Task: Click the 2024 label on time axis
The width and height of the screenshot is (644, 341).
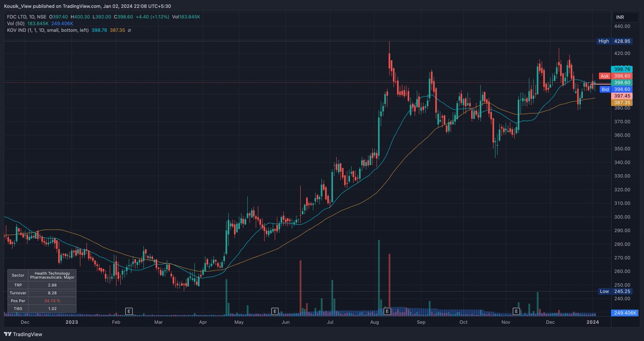Action: pos(592,322)
